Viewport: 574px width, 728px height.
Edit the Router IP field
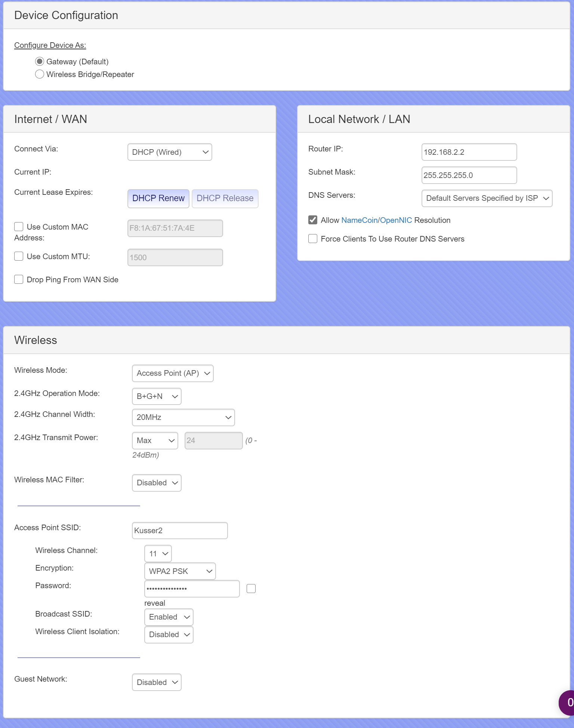coord(469,152)
